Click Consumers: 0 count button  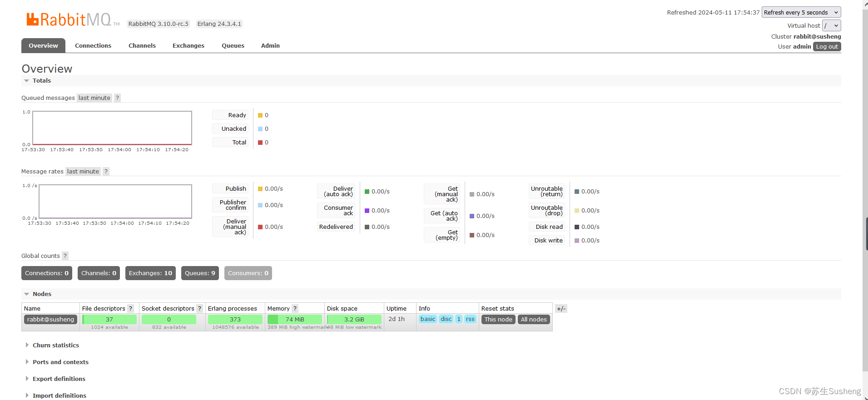(248, 273)
